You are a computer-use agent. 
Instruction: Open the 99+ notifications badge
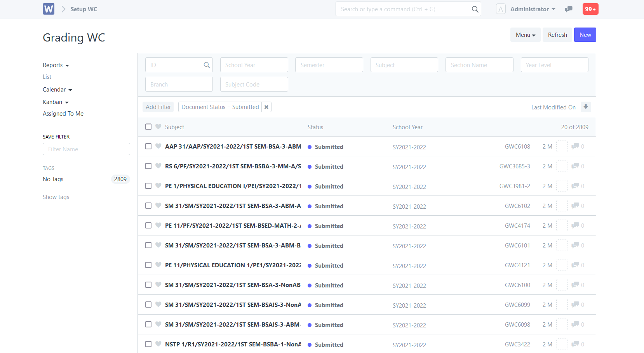coord(590,9)
